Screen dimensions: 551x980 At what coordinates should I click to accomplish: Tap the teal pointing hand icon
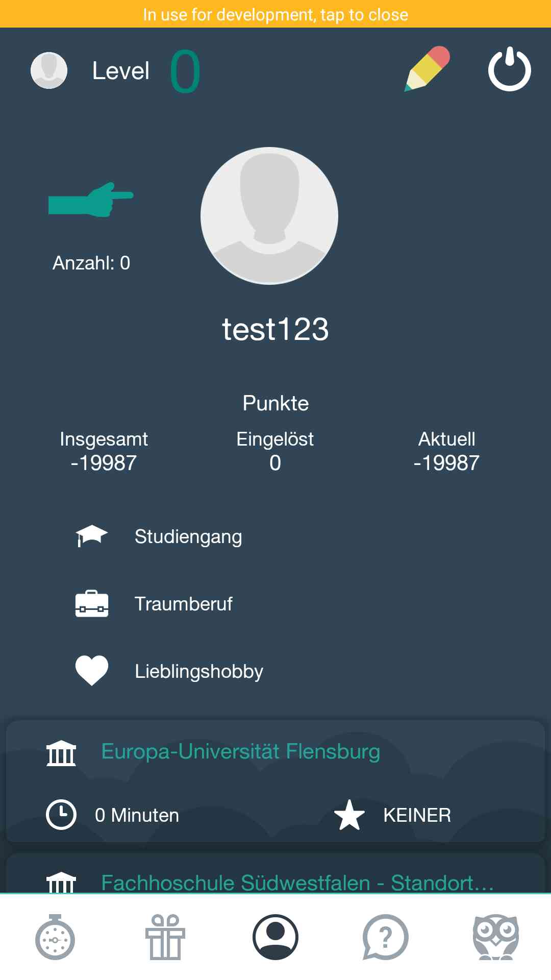click(x=91, y=200)
